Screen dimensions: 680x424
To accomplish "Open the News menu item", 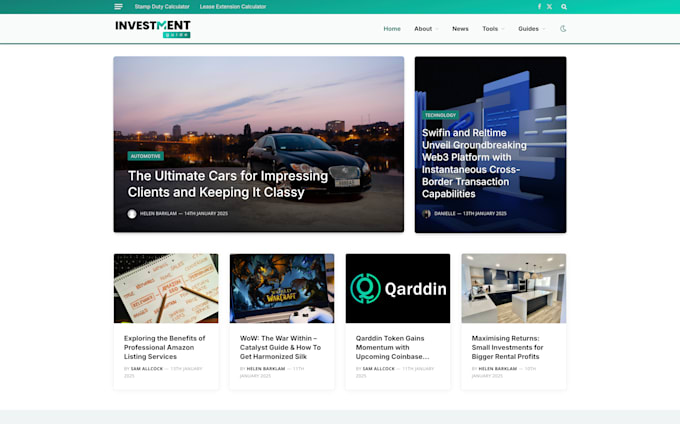I will (460, 29).
